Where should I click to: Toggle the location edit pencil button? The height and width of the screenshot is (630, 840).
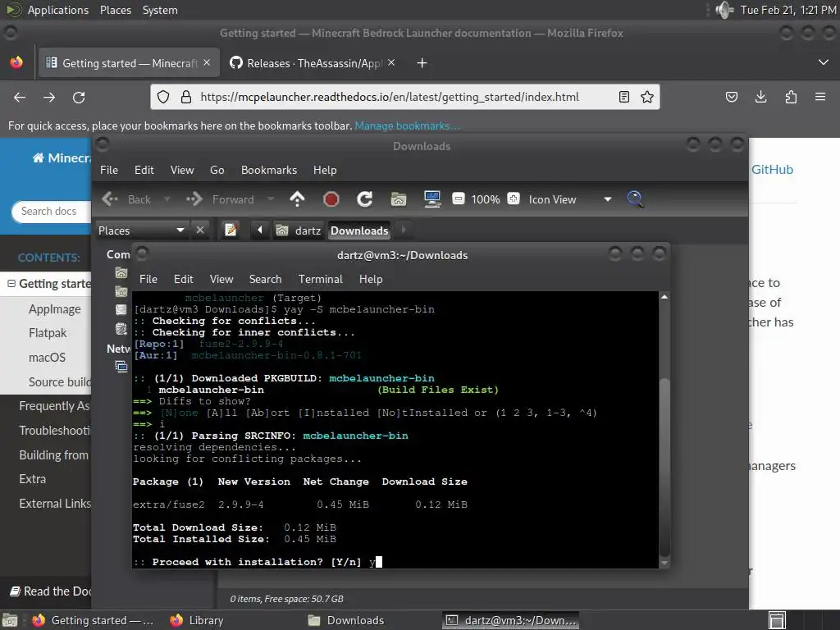[231, 230]
